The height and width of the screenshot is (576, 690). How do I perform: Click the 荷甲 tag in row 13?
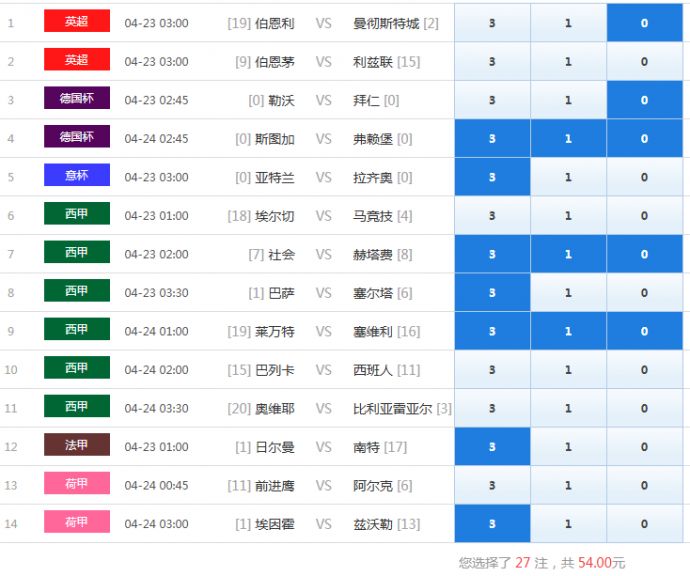(x=77, y=483)
